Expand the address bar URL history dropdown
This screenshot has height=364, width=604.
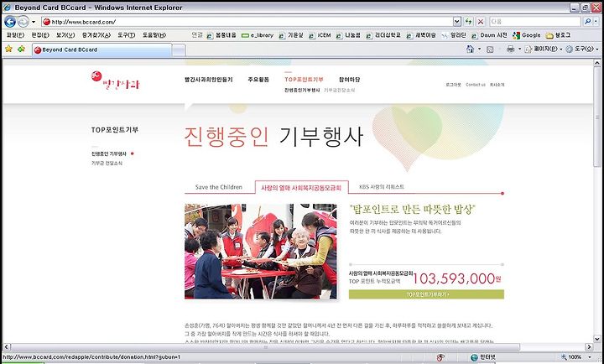[457, 22]
